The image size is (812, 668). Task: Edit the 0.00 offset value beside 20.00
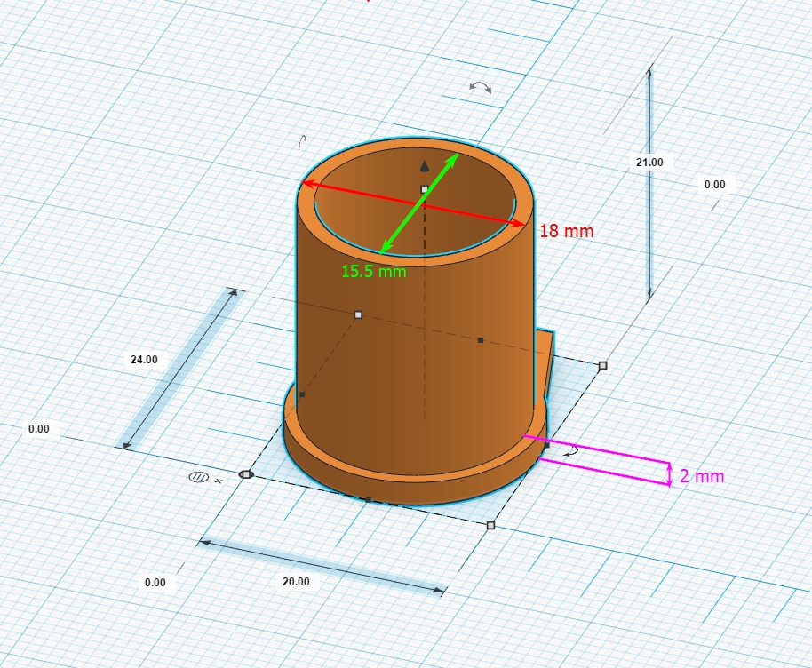155,583
